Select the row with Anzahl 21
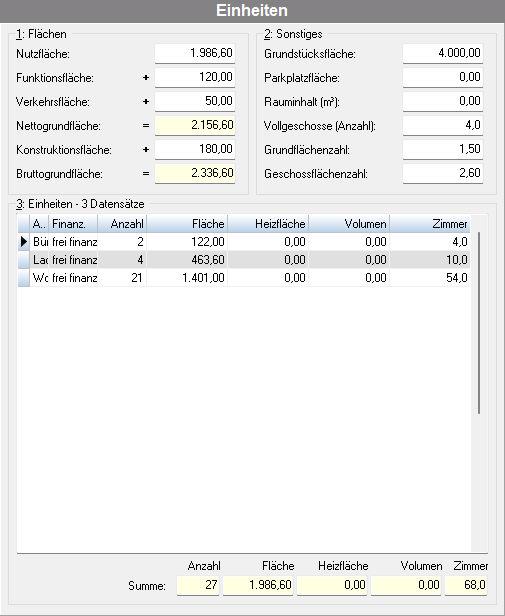 pos(244,278)
